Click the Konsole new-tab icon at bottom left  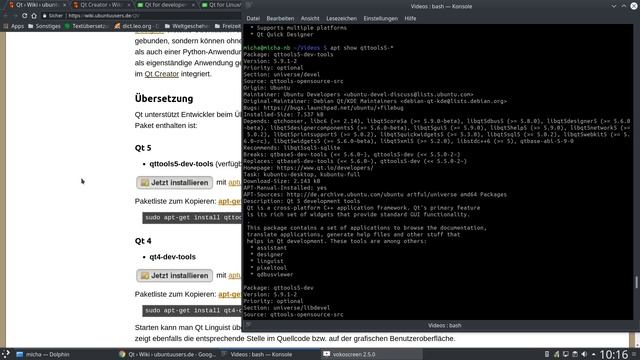tap(248, 325)
